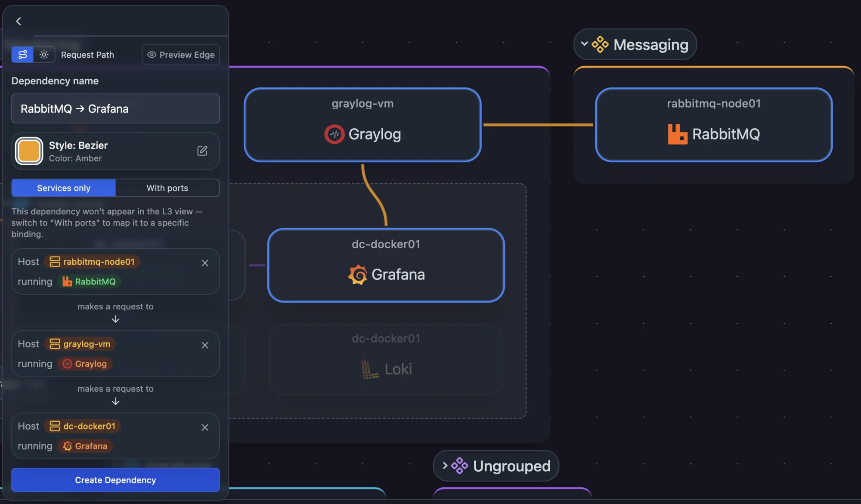This screenshot has height=504, width=861.
Task: Click the curved amber edge from Graylog to Grafana
Action: (375, 196)
